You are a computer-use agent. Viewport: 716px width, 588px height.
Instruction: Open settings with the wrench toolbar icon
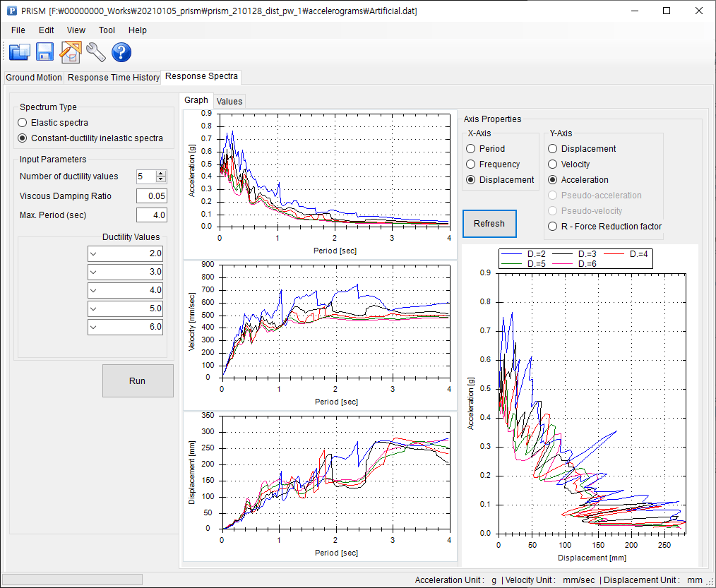pyautogui.click(x=96, y=52)
